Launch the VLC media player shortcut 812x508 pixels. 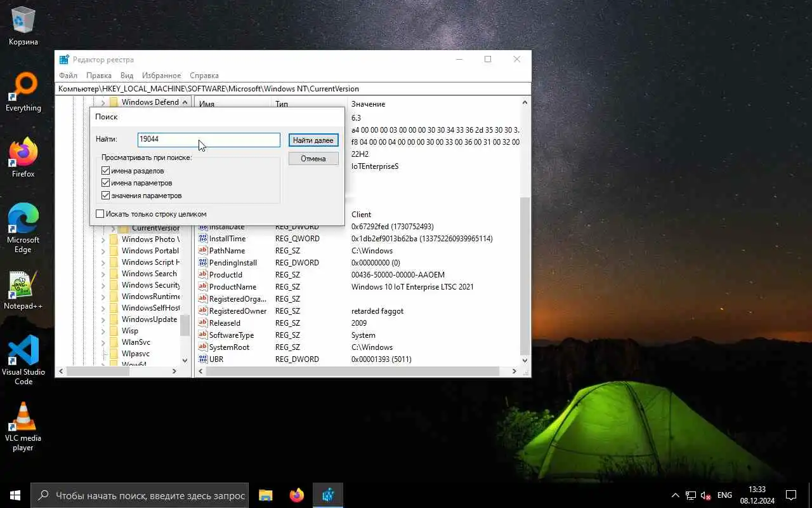[23, 427]
